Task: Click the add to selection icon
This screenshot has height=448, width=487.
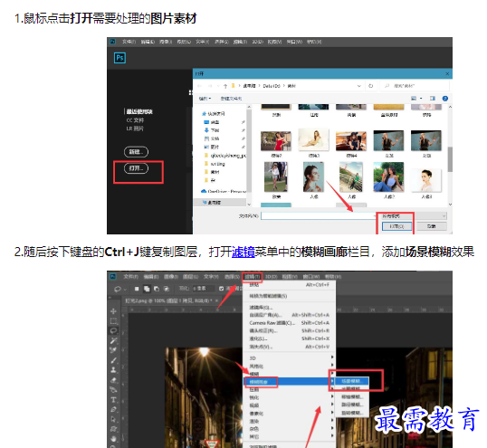Action: [x=147, y=289]
